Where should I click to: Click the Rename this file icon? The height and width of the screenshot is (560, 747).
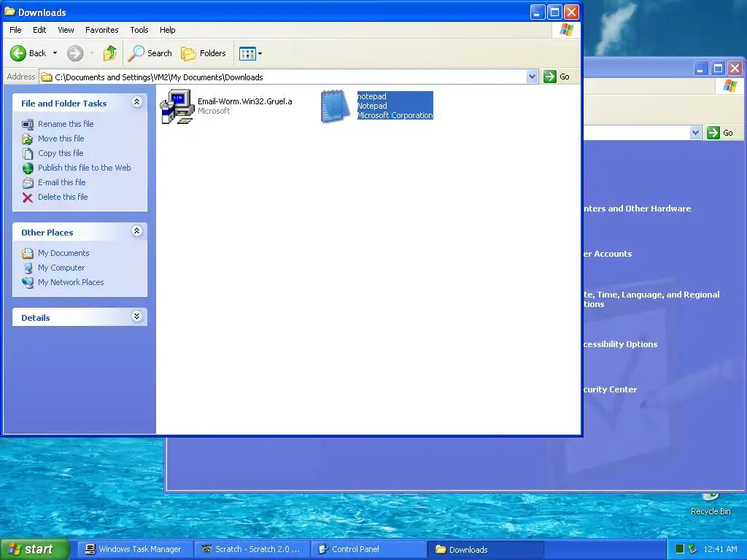28,124
